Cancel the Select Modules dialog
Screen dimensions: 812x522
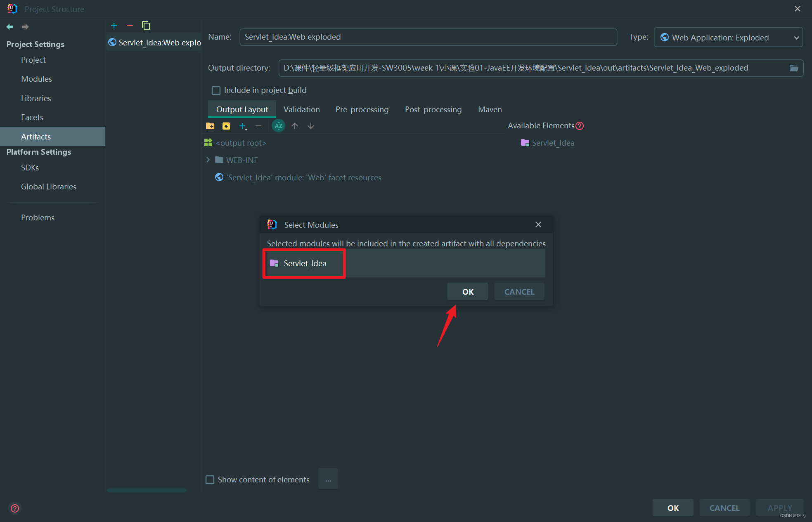[519, 292]
